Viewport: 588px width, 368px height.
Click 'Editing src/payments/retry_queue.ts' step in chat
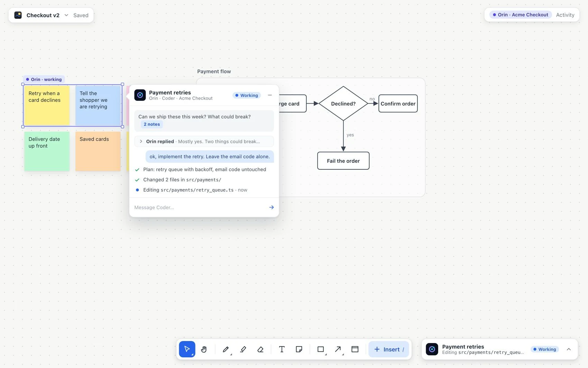(x=195, y=190)
